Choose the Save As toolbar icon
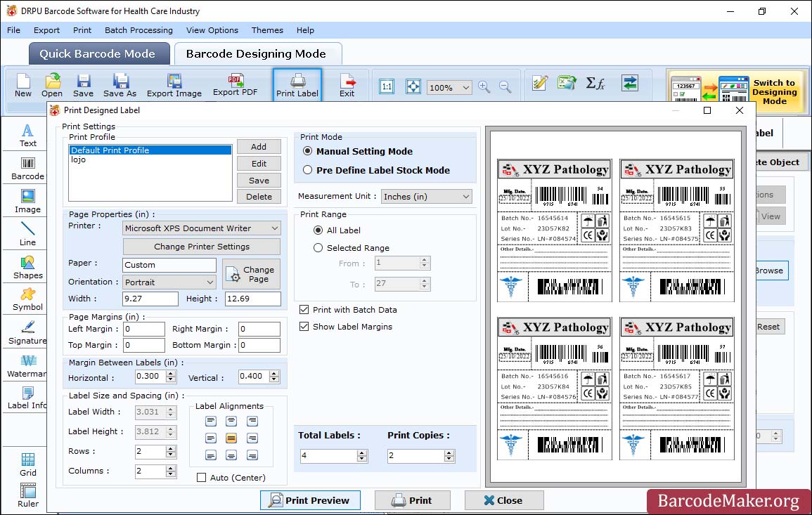812x515 pixels. (x=120, y=85)
